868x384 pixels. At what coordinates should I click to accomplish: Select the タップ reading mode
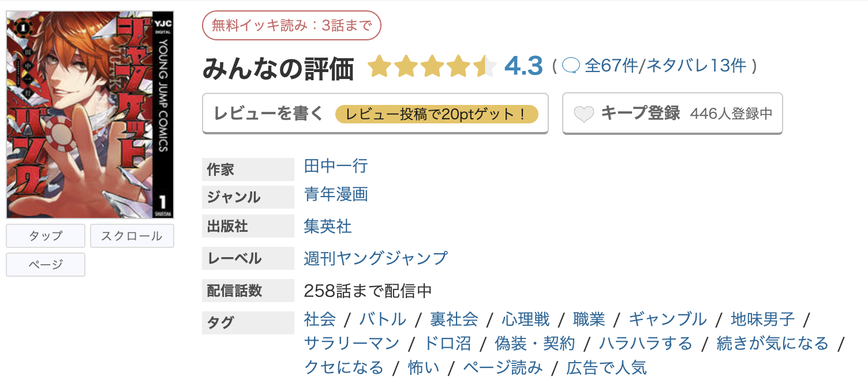point(45,235)
